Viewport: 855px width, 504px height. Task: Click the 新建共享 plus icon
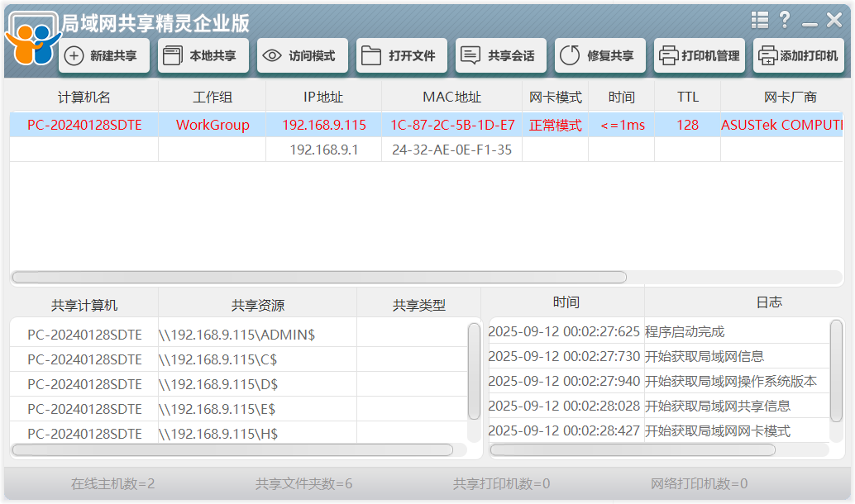pyautogui.click(x=74, y=56)
